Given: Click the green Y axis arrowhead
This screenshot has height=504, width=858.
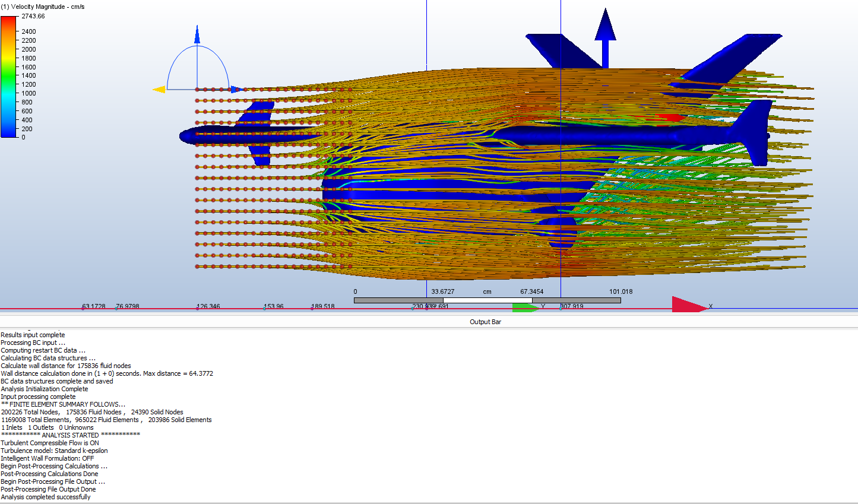Looking at the screenshot, I should (526, 308).
